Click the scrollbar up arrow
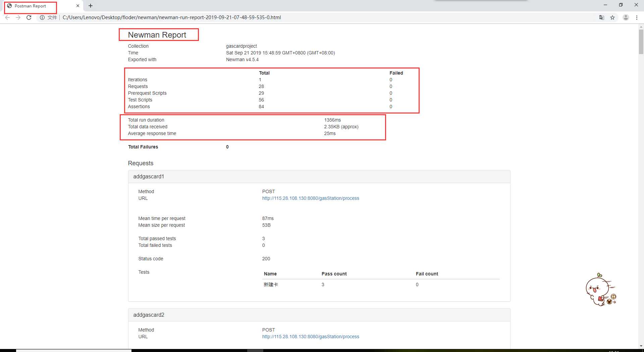644x352 pixels. pyautogui.click(x=641, y=26)
